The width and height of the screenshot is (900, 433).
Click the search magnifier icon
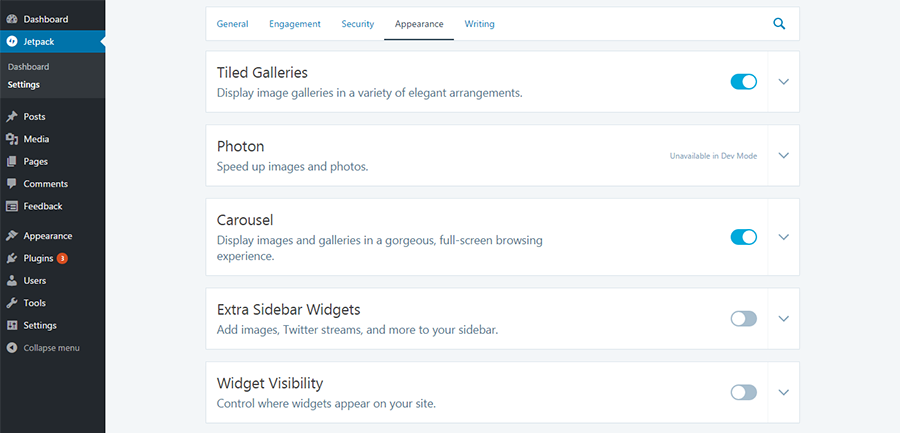pyautogui.click(x=779, y=24)
